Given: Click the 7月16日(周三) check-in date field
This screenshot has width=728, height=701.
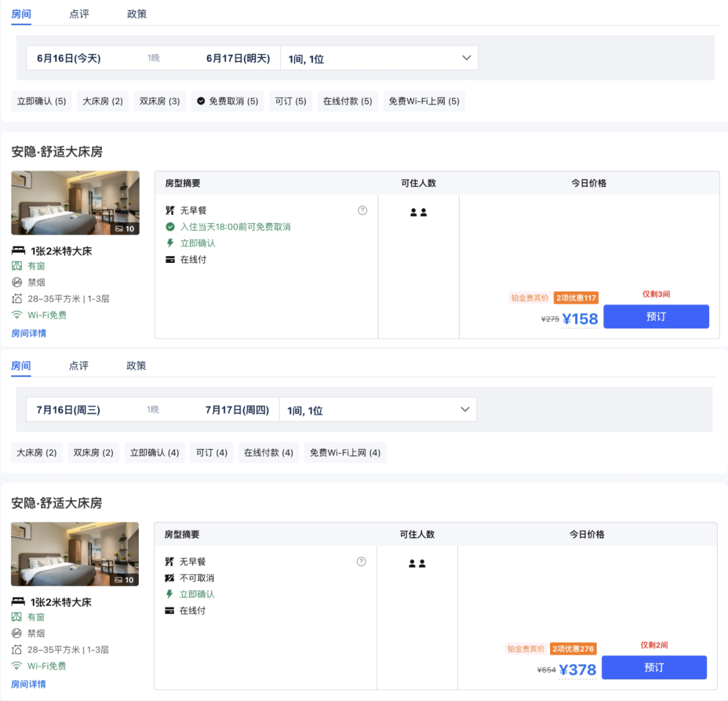Looking at the screenshot, I should pos(68,410).
